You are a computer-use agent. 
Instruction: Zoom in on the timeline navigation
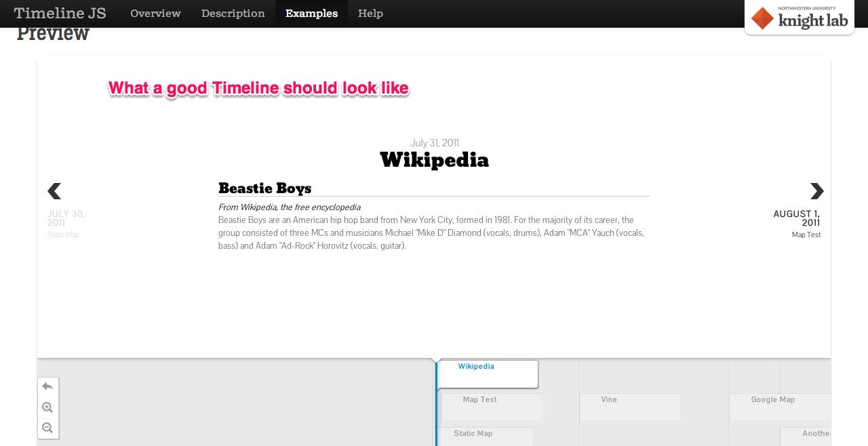tap(47, 407)
